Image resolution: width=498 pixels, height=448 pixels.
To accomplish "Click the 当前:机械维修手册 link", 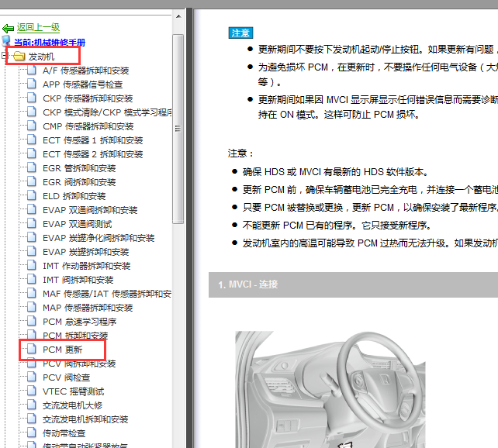I will (x=50, y=42).
